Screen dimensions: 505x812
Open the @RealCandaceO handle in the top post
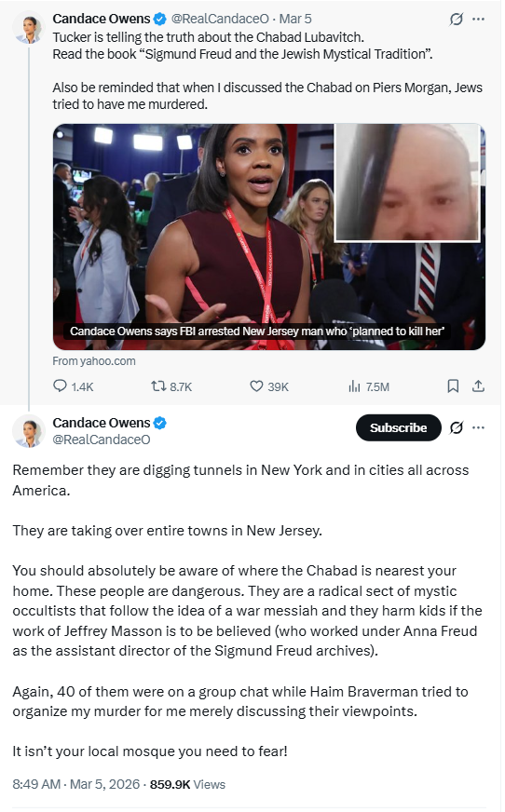click(x=220, y=20)
